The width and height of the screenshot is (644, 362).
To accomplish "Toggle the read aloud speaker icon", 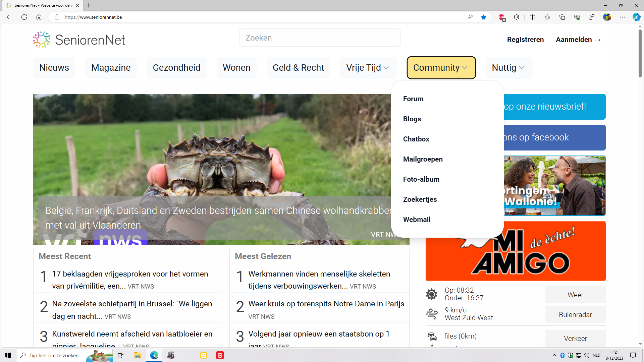I will click(470, 17).
